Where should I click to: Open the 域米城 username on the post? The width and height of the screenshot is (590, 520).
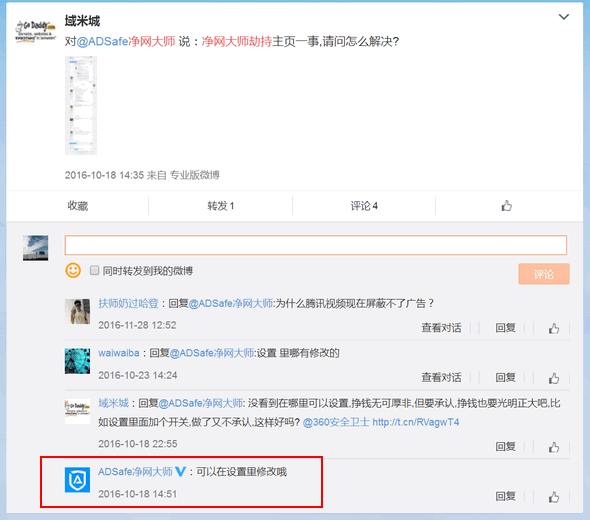pyautogui.click(x=82, y=21)
